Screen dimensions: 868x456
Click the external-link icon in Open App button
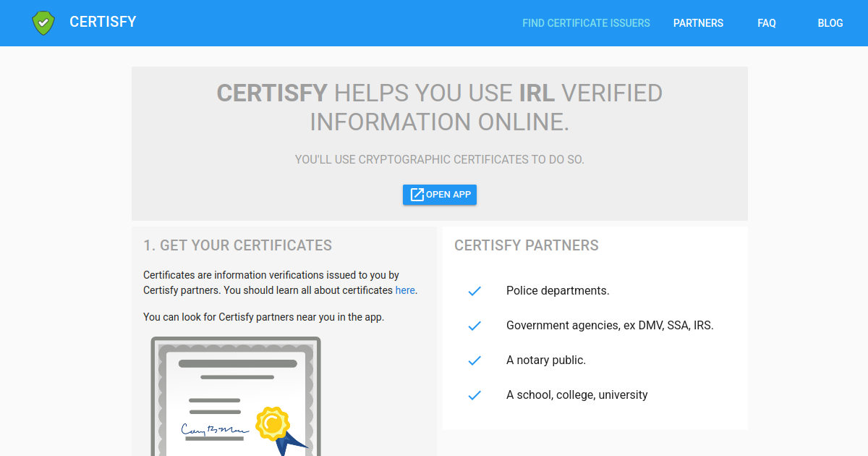(x=417, y=195)
